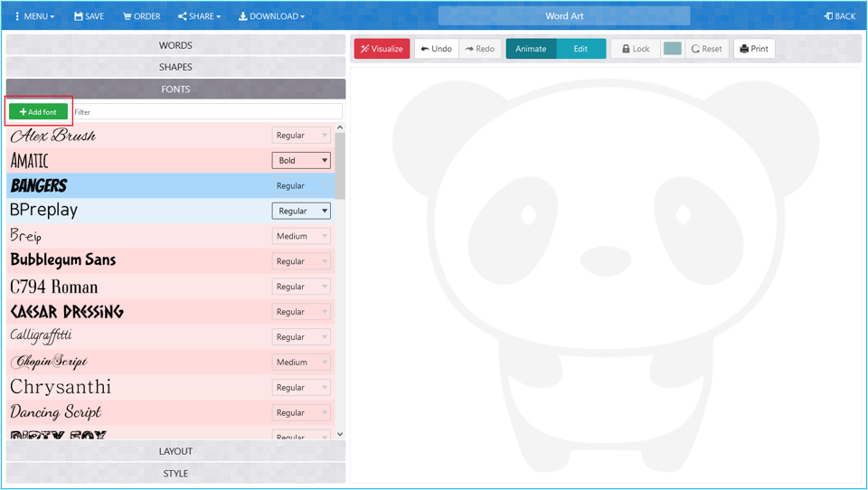The image size is (868, 490).
Task: Expand the LAYOUT panel
Action: tap(175, 451)
